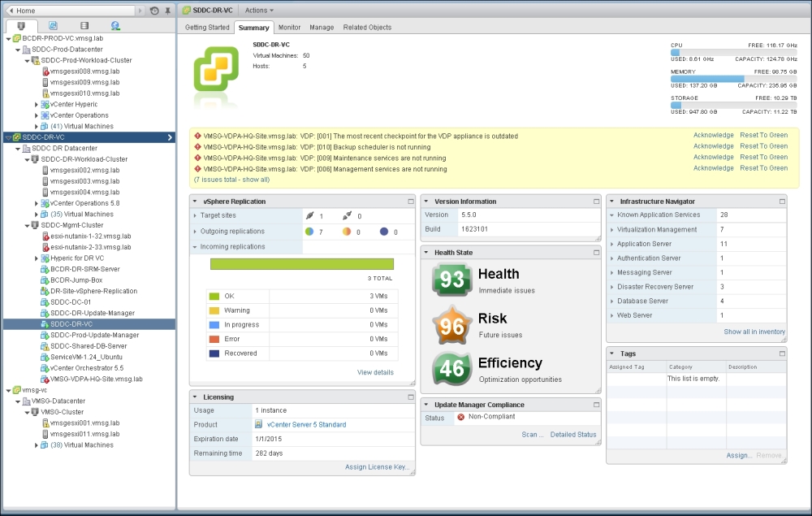
Task: Select the DR-Site-vSphere-Replication VM icon
Action: (x=45, y=291)
